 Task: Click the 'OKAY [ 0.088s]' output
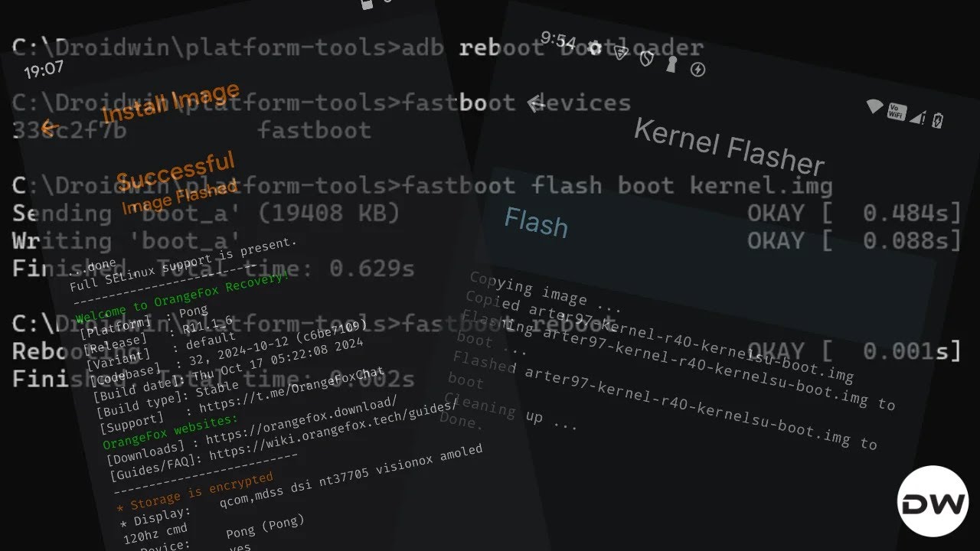(854, 241)
